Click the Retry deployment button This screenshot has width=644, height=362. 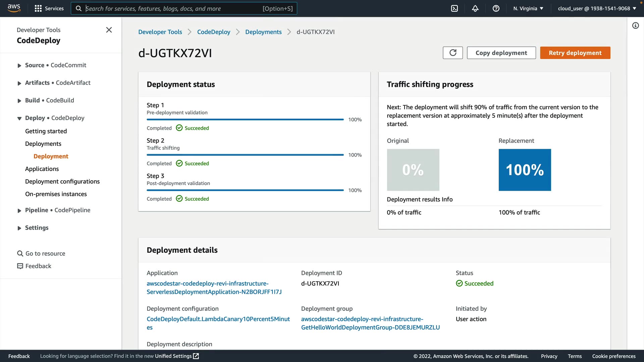575,53
